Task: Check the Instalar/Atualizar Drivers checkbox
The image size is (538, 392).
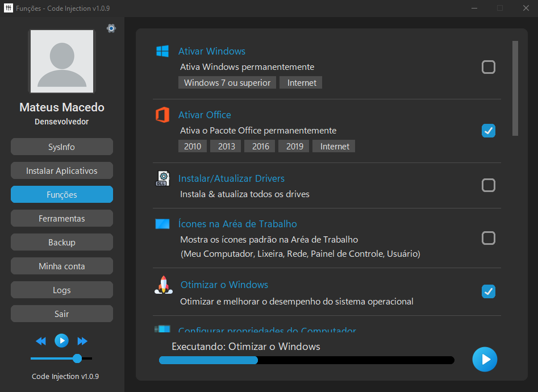Action: pyautogui.click(x=488, y=185)
